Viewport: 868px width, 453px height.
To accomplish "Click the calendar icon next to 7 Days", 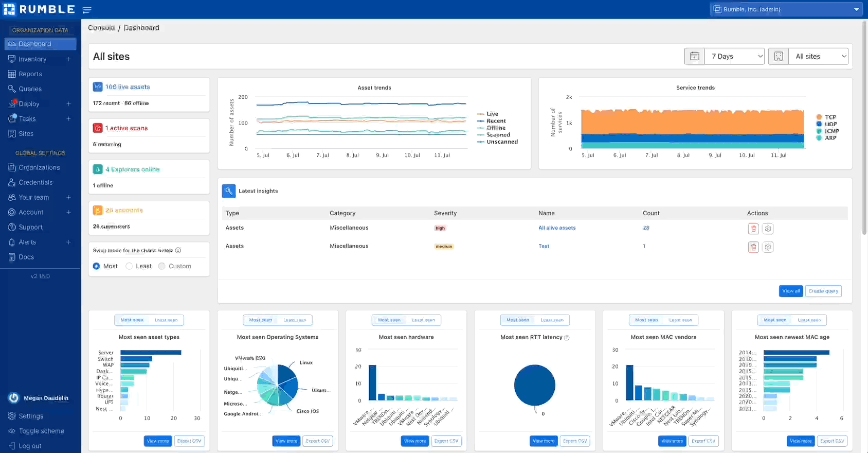I will point(695,57).
